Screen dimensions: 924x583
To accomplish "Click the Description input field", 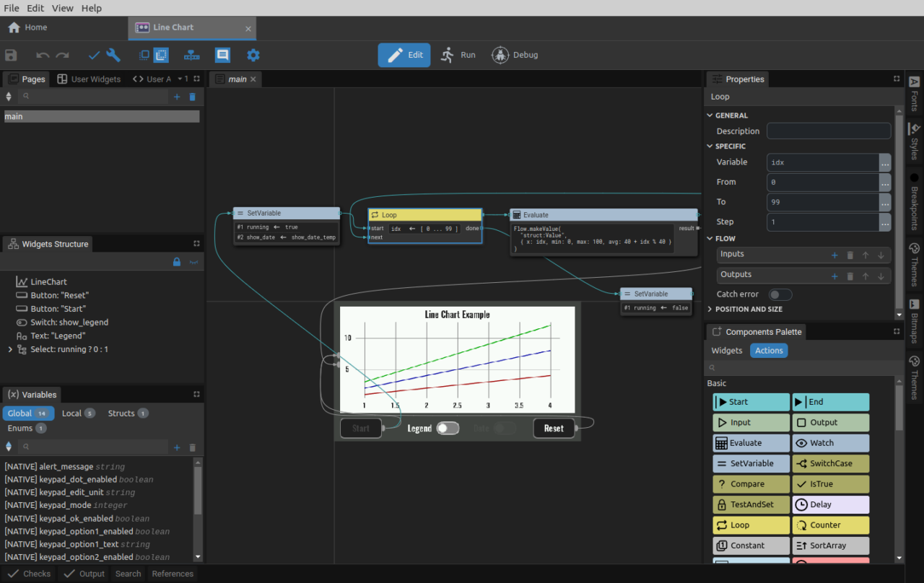I will (x=828, y=131).
